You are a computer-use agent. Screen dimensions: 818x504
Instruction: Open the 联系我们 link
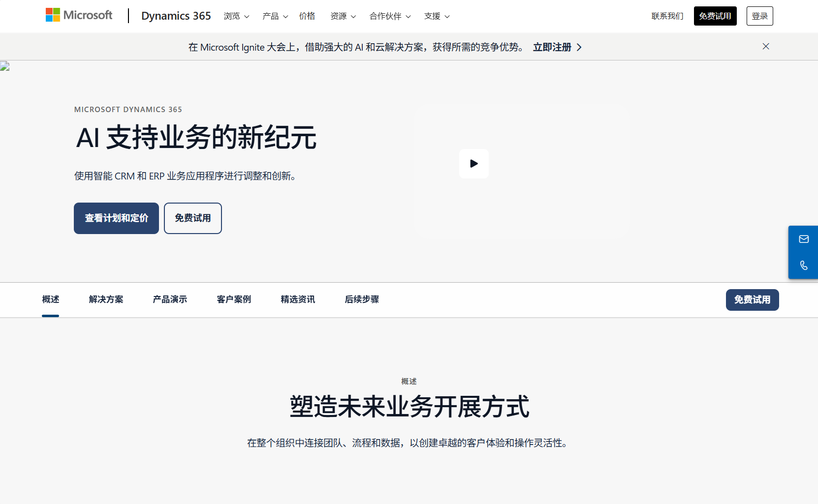(667, 16)
